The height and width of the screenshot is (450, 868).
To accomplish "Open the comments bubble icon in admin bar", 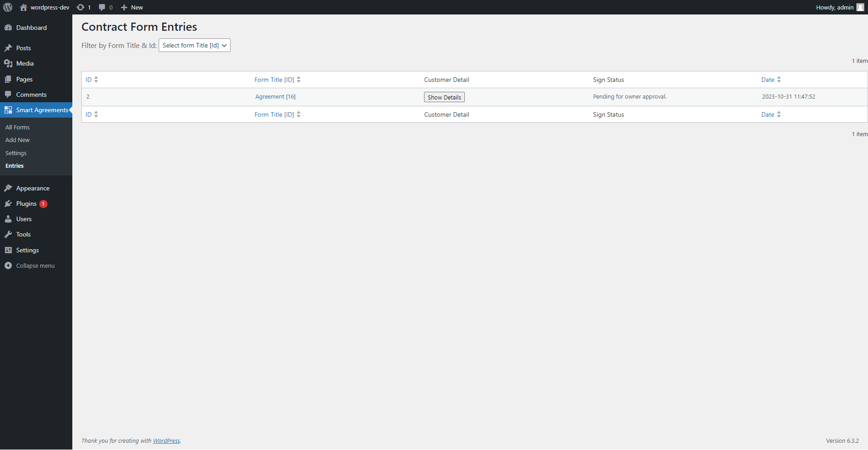I will coord(102,7).
